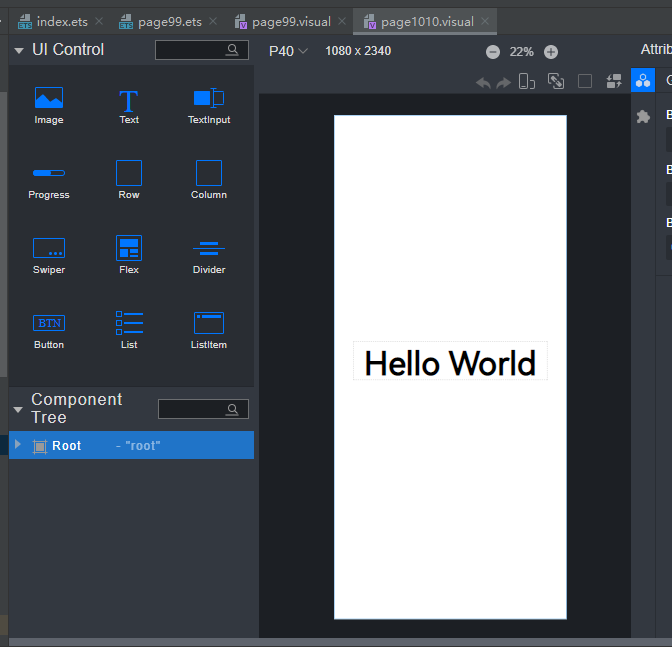Select the ListItem control icon

click(x=209, y=323)
